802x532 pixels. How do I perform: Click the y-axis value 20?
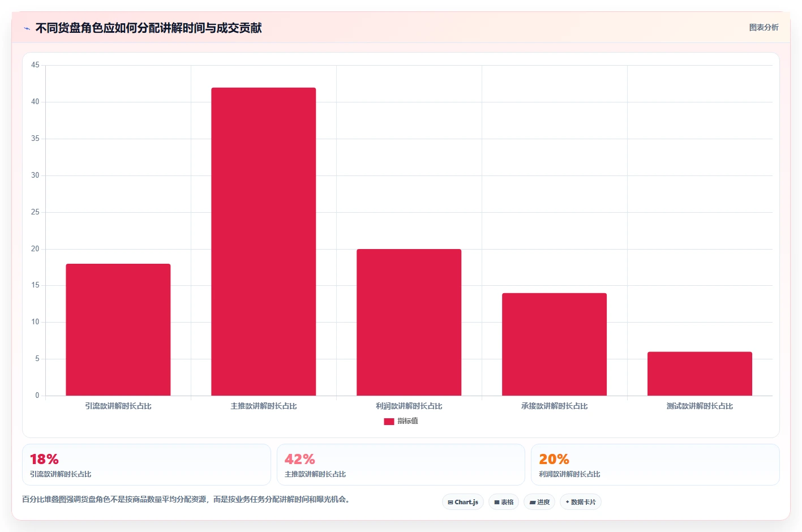[x=35, y=249]
